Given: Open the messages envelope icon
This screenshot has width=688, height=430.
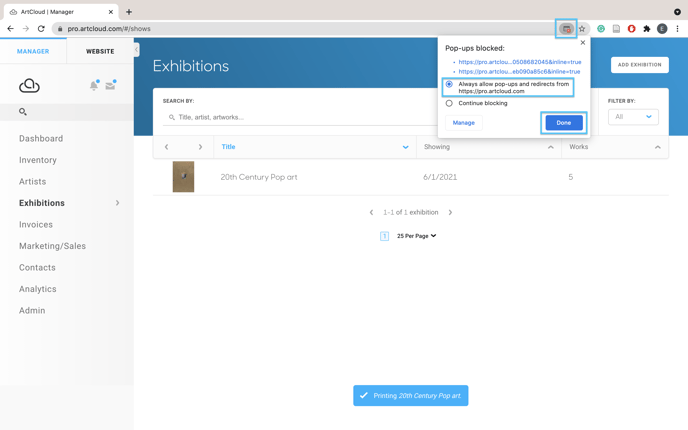Looking at the screenshot, I should 111,85.
